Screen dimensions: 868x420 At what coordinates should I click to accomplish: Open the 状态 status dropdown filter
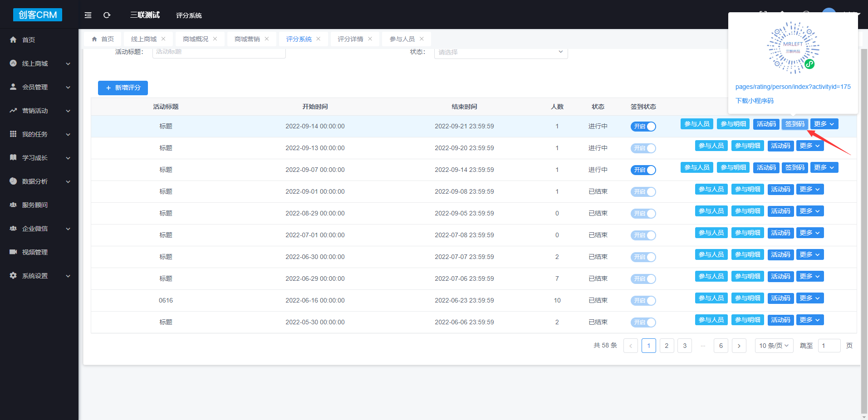[x=500, y=52]
